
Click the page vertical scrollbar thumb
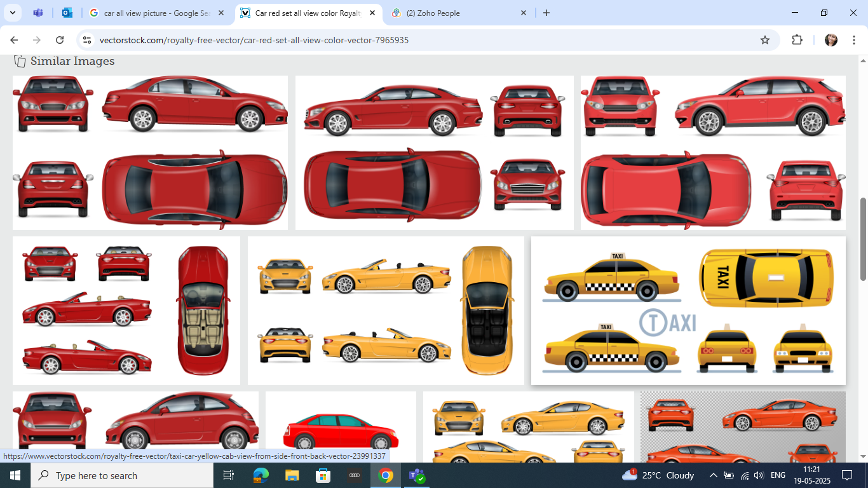[x=863, y=238]
